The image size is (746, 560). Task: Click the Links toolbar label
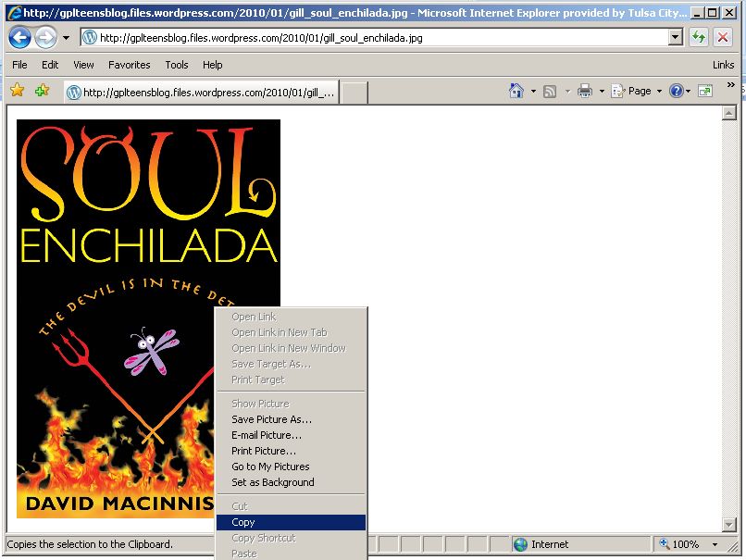(723, 65)
